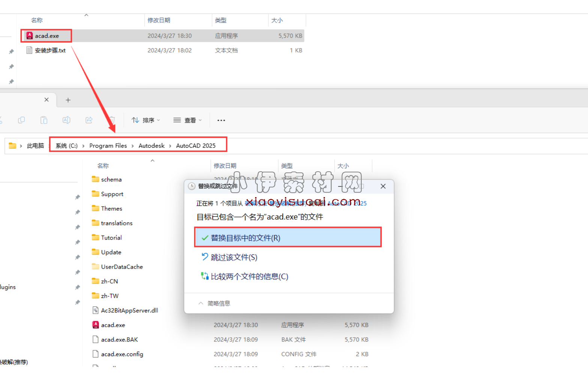Click 此电脑 in the address bar
This screenshot has width=588, height=379.
[x=35, y=146]
